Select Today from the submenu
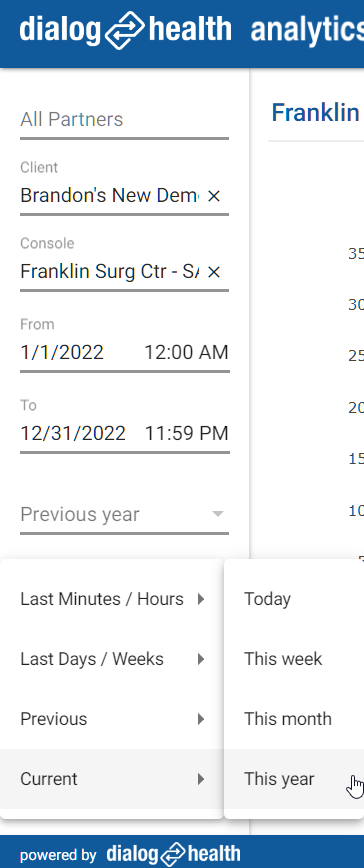 [294, 599]
